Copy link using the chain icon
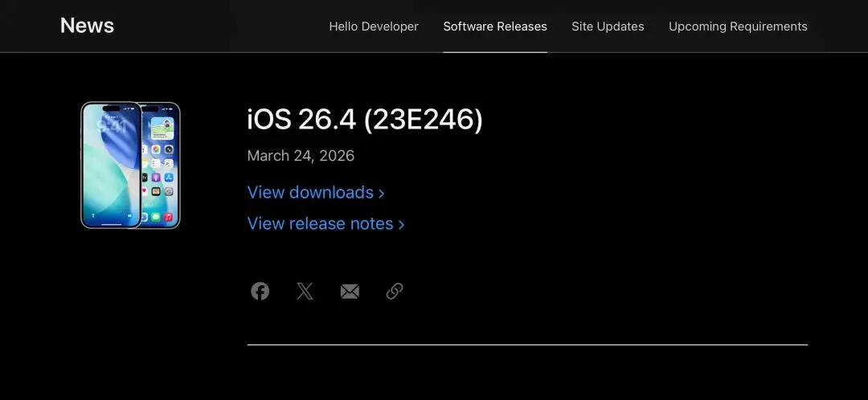This screenshot has width=868, height=400. click(394, 291)
